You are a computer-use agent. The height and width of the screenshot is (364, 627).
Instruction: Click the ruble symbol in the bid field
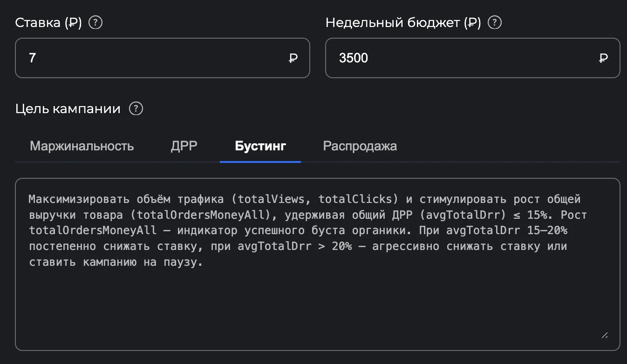click(293, 58)
